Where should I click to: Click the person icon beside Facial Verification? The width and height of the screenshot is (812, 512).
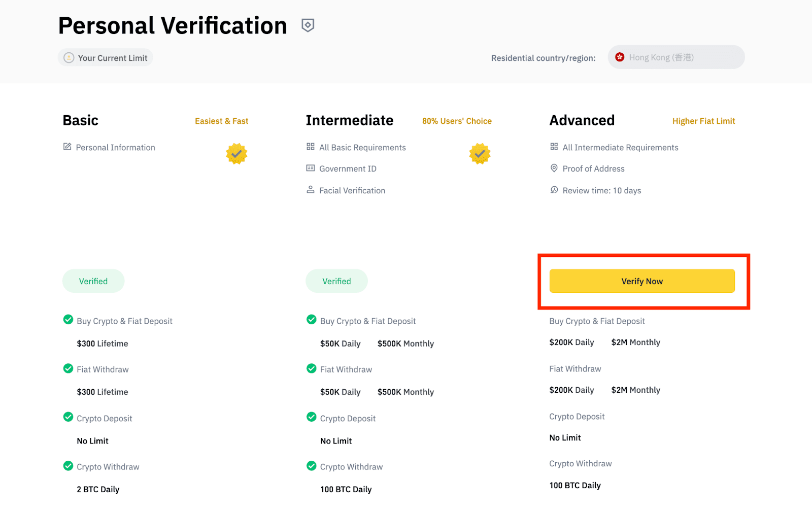(311, 189)
